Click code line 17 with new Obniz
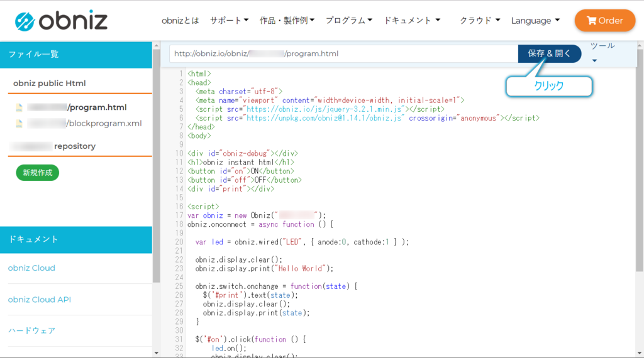The image size is (644, 358). 257,215
